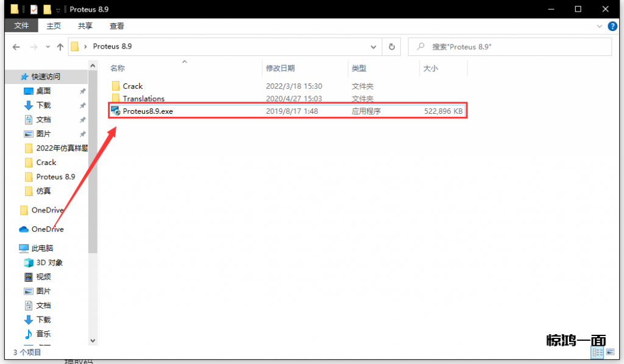Screen dimensions: 624x364
Task: Open the Translations folder
Action: [x=143, y=99]
